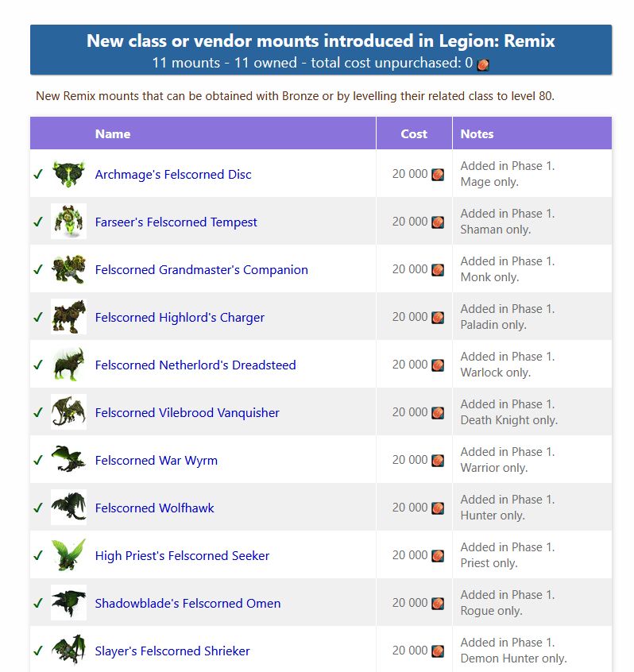Screen dimensions: 634x672
Task: Open the Felscorned War Wyrm link
Action: click(157, 460)
